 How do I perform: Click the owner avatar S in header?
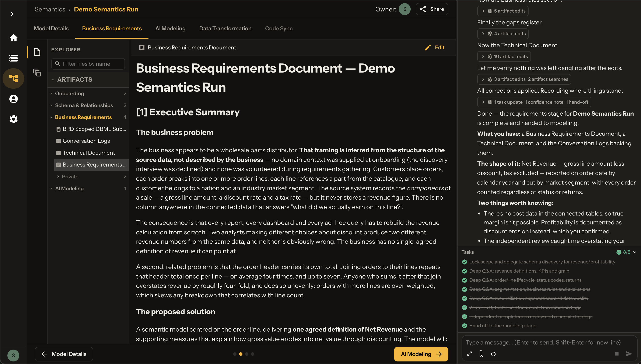click(x=404, y=9)
